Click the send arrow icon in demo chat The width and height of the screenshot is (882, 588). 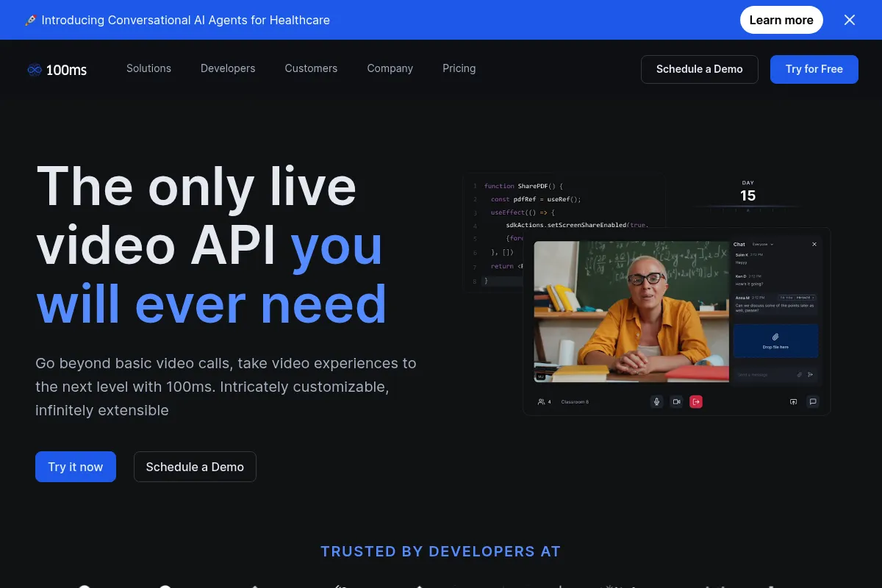tap(811, 374)
